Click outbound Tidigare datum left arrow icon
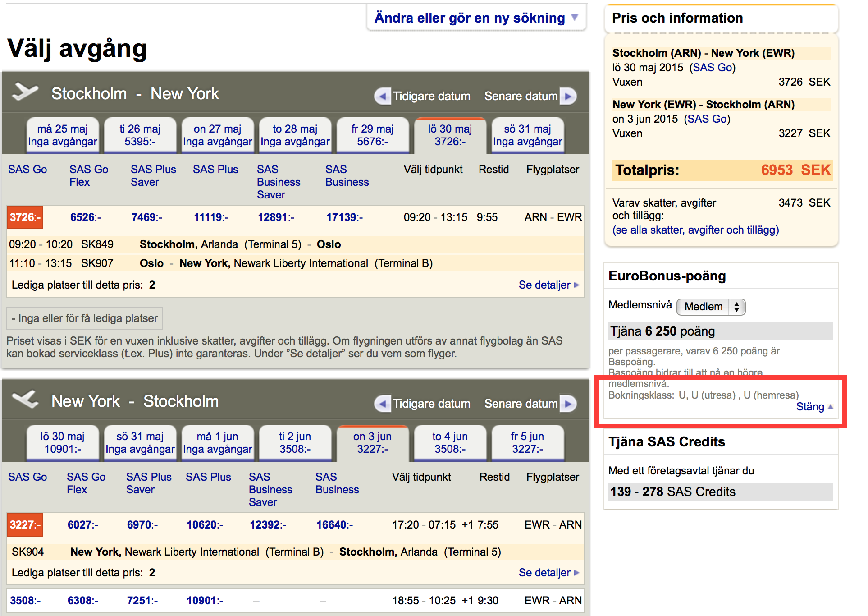Image resolution: width=868 pixels, height=616 pixels. click(x=382, y=96)
